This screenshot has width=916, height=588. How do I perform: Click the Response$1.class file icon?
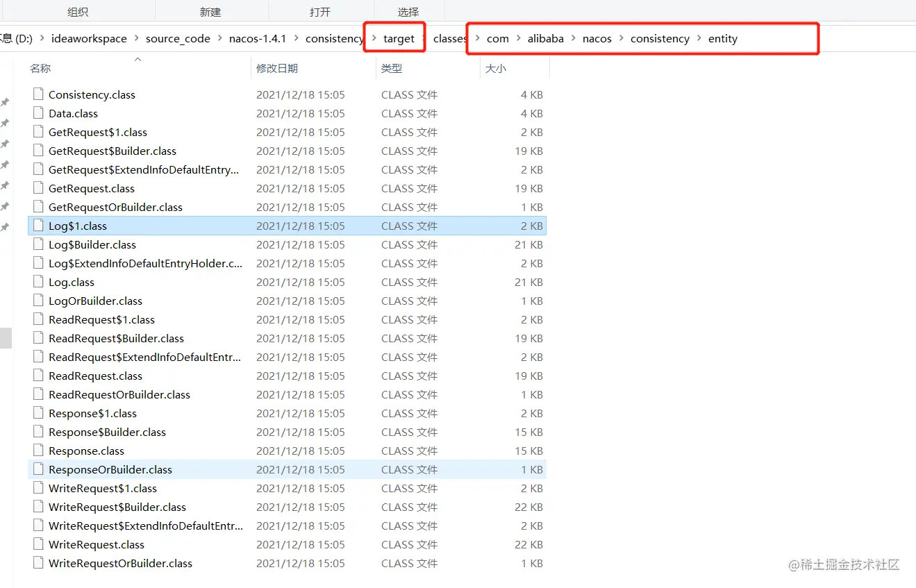[x=38, y=413]
